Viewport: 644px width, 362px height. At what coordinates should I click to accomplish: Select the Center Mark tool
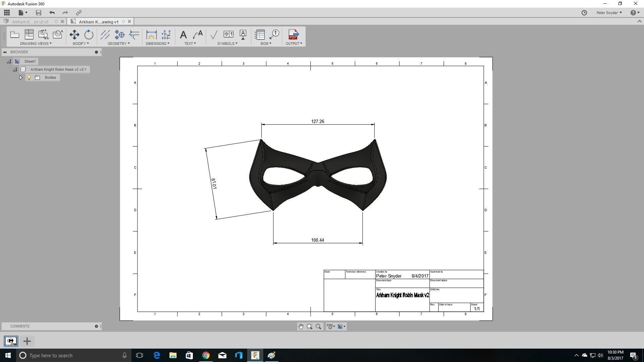click(x=120, y=35)
